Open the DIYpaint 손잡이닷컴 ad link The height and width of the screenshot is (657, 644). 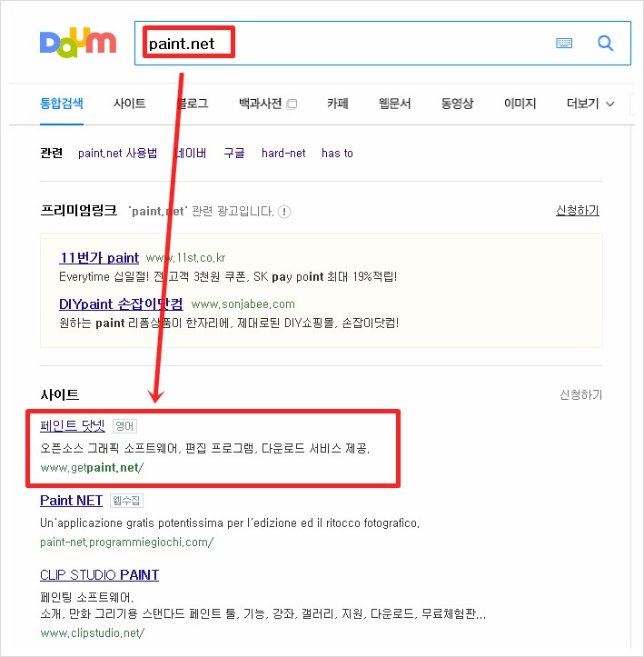(121, 304)
